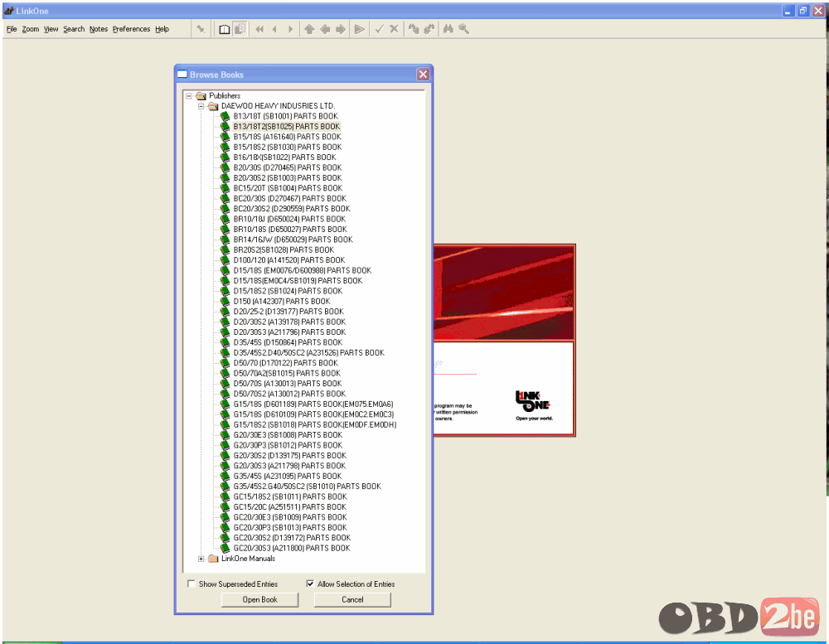This screenshot has width=829, height=644.
Task: Click the magnifying glass toolbar icon
Action: pos(463,29)
